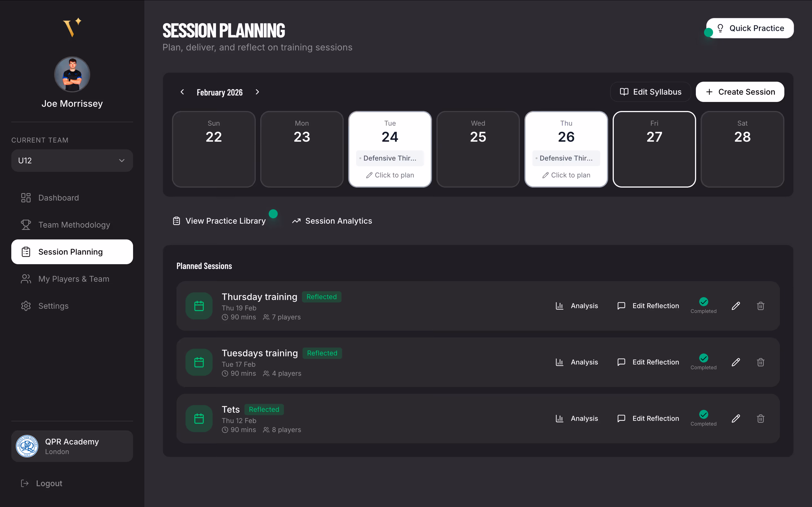Click the Create Session button
Viewport: 812px width, 507px height.
740,92
